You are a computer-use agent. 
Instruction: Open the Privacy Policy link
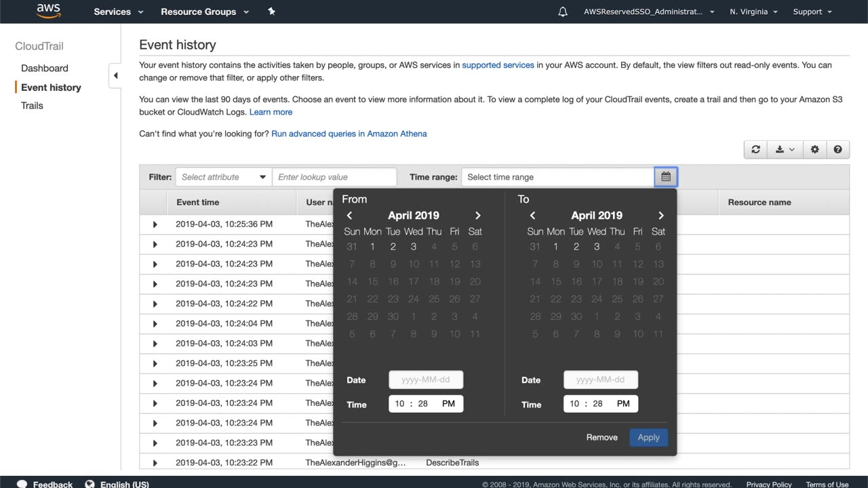pyautogui.click(x=769, y=485)
